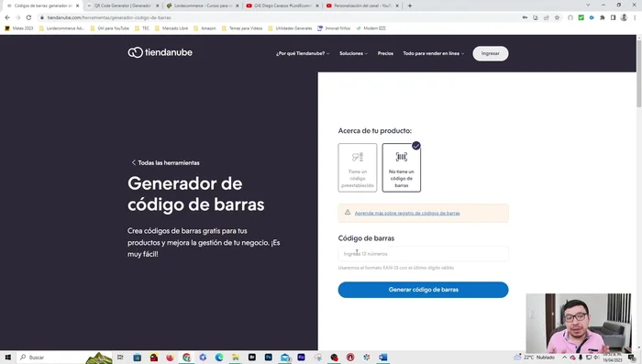The width and height of the screenshot is (642, 364).
Task: Open Chrome from the taskbar
Action: coord(186,357)
